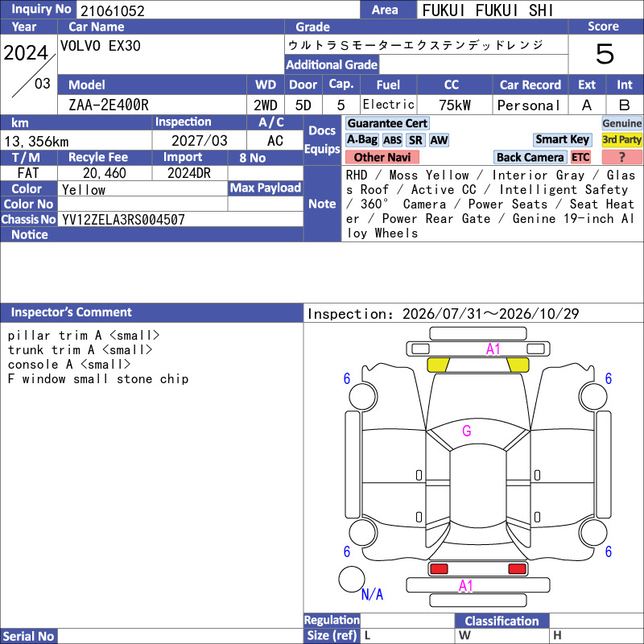This screenshot has width=644, height=644.
Task: Click the SR sunroof badge
Action: pos(415,140)
